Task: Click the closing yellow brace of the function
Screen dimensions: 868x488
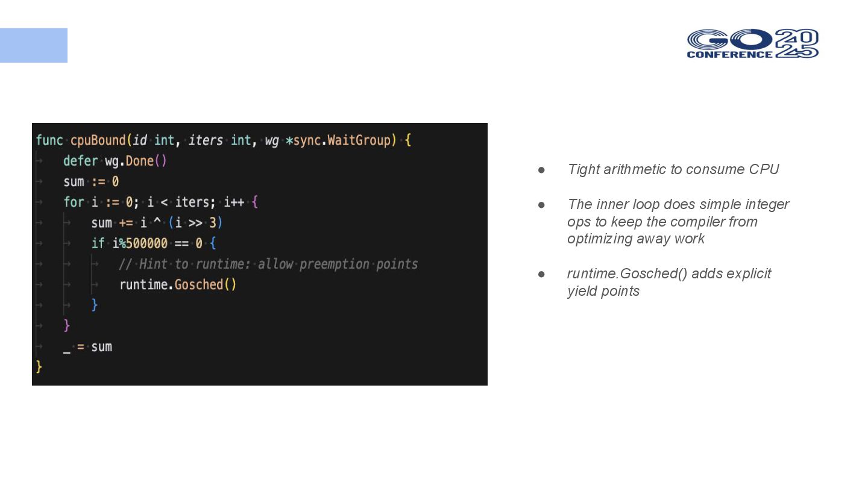Action: (39, 366)
